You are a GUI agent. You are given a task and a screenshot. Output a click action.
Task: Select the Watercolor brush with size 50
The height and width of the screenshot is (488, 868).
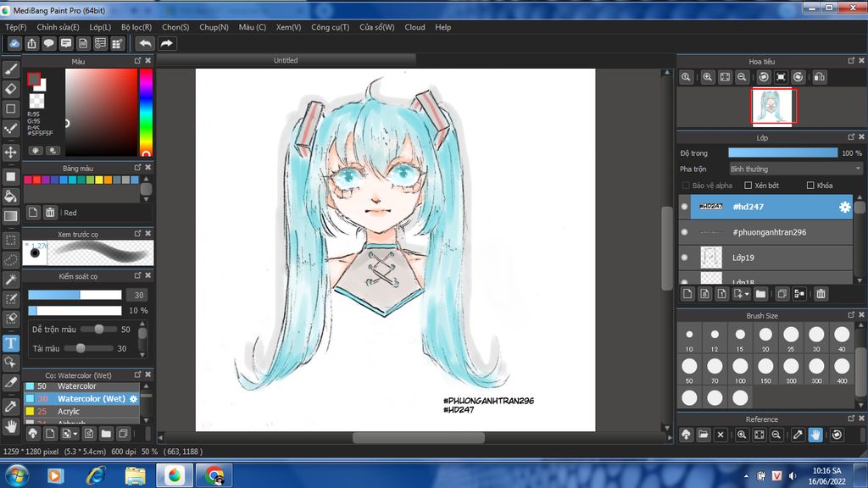tap(81, 386)
